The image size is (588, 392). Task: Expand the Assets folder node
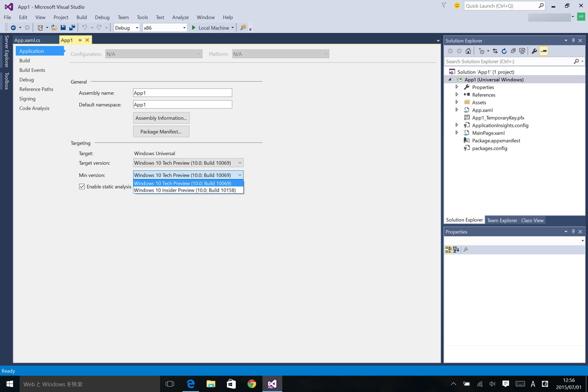(x=457, y=102)
